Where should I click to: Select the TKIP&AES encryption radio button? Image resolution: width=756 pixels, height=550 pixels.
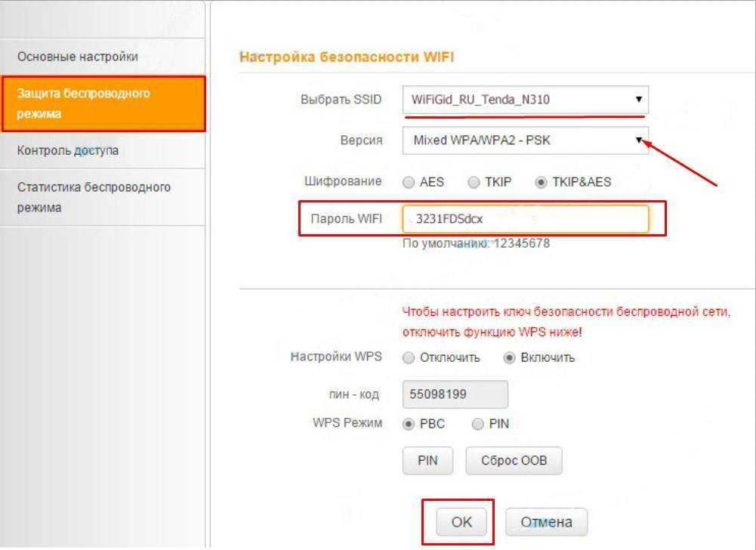pyautogui.click(x=541, y=182)
